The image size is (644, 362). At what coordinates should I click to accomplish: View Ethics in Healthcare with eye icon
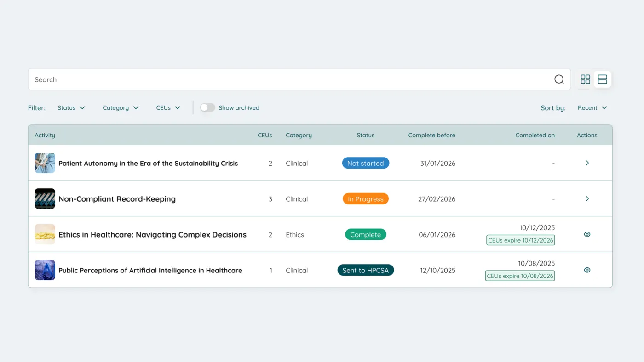[x=587, y=234]
